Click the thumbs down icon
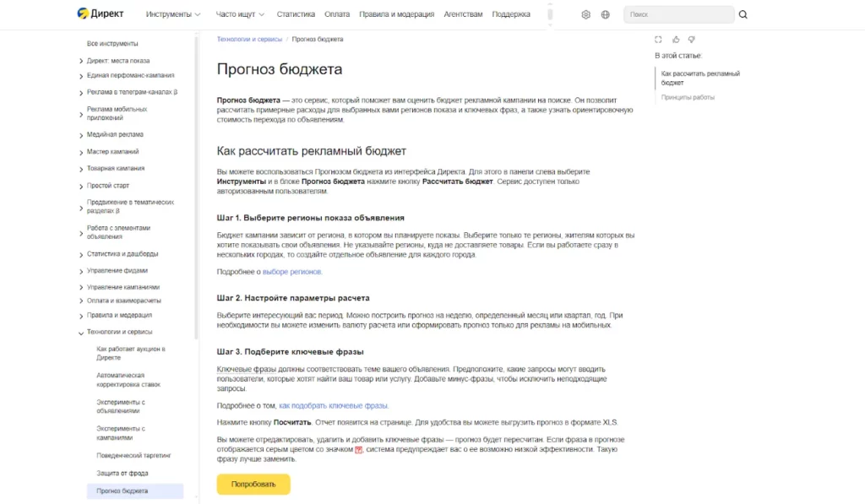 pyautogui.click(x=691, y=40)
